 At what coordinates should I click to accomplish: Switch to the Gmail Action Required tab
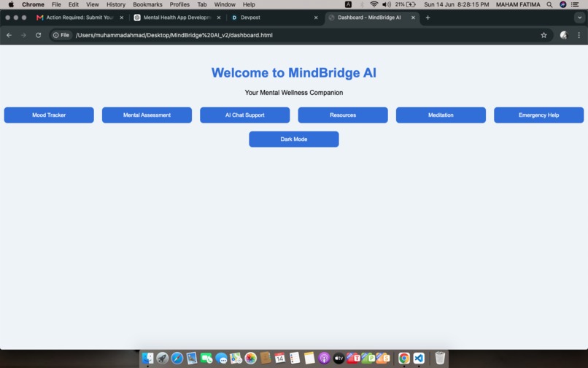click(80, 18)
